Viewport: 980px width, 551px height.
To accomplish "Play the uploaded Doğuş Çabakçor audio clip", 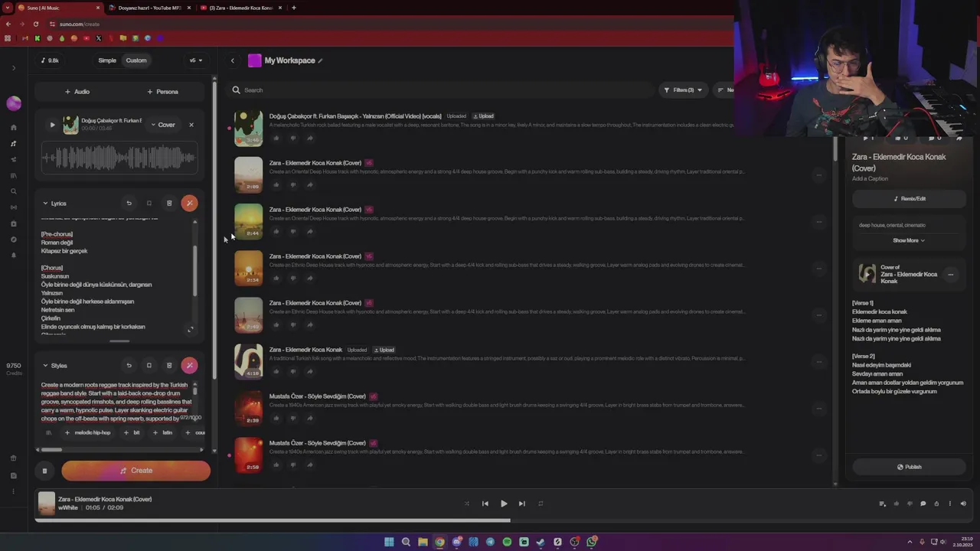I will (52, 125).
